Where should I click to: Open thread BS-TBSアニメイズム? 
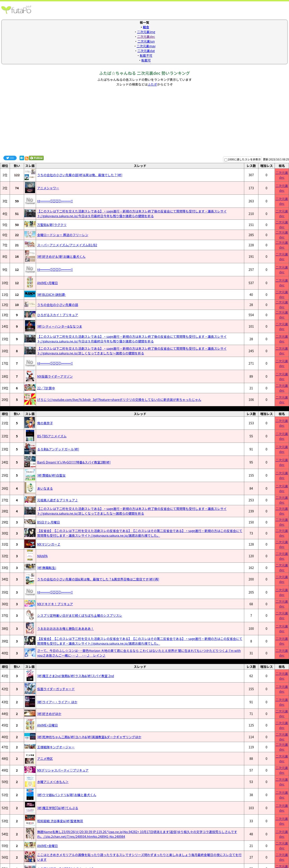click(52, 436)
